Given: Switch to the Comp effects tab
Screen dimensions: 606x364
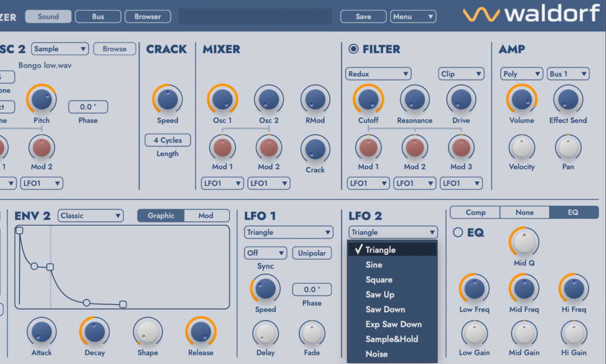Looking at the screenshot, I should click(475, 212).
